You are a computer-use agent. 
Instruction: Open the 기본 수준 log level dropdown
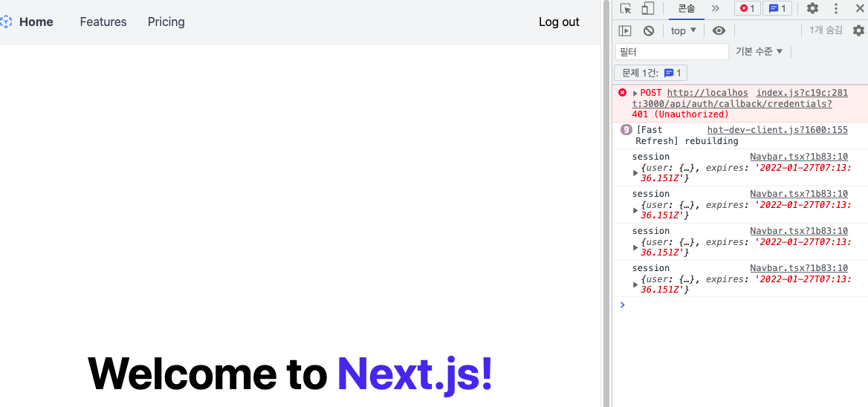click(759, 51)
